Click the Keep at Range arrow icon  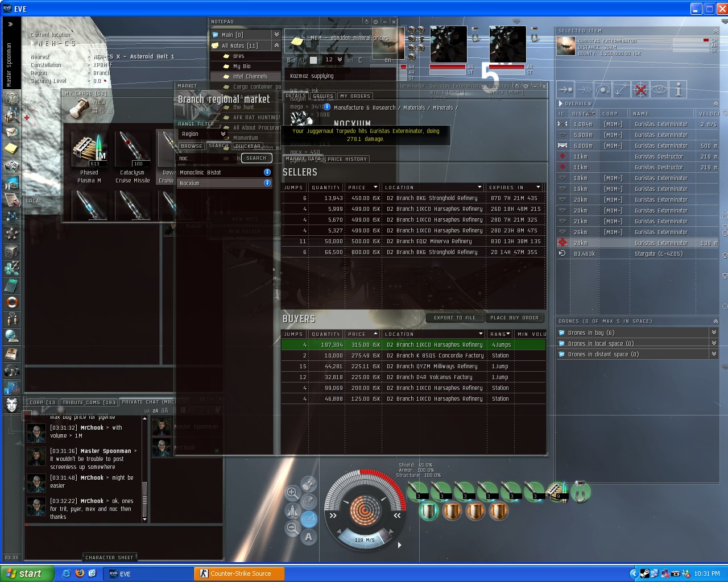click(x=622, y=90)
